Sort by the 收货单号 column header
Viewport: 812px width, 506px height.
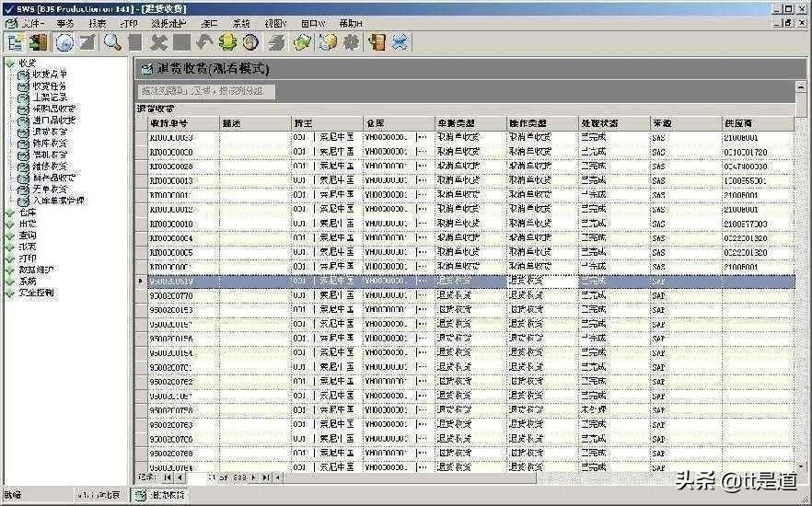[184, 123]
